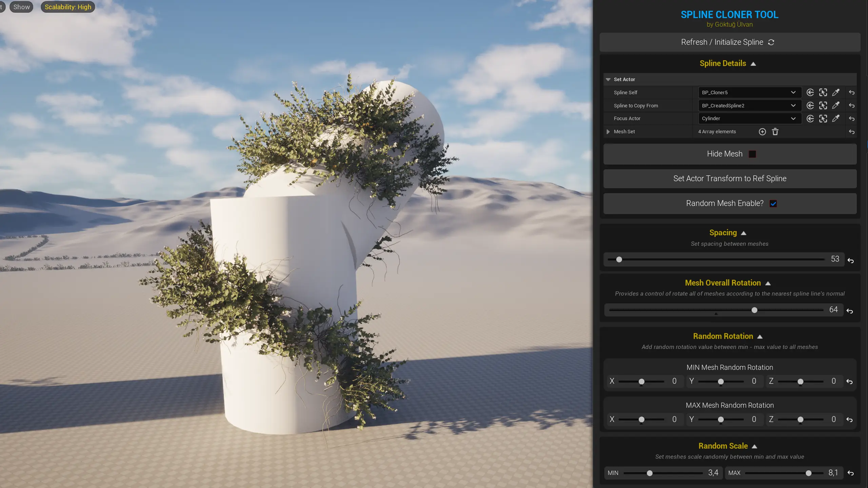Click Overall Rotation value field showing 64
This screenshot has width=868, height=488.
[833, 309]
